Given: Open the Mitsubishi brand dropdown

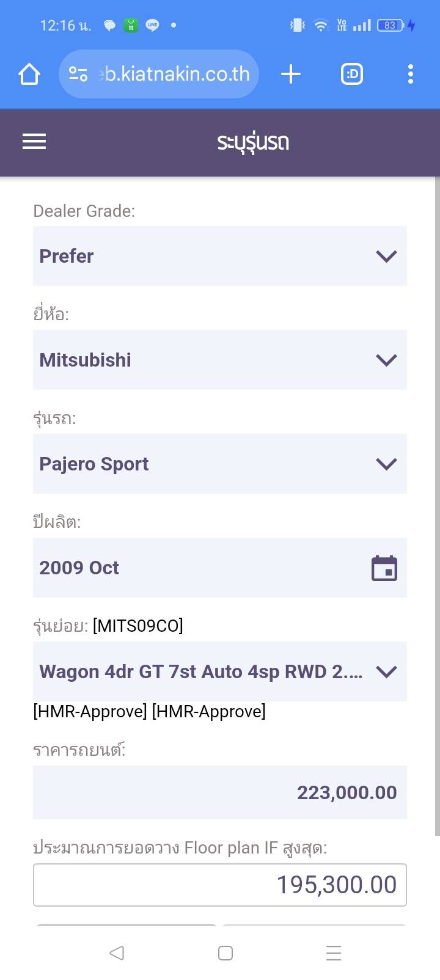Looking at the screenshot, I should (x=219, y=360).
